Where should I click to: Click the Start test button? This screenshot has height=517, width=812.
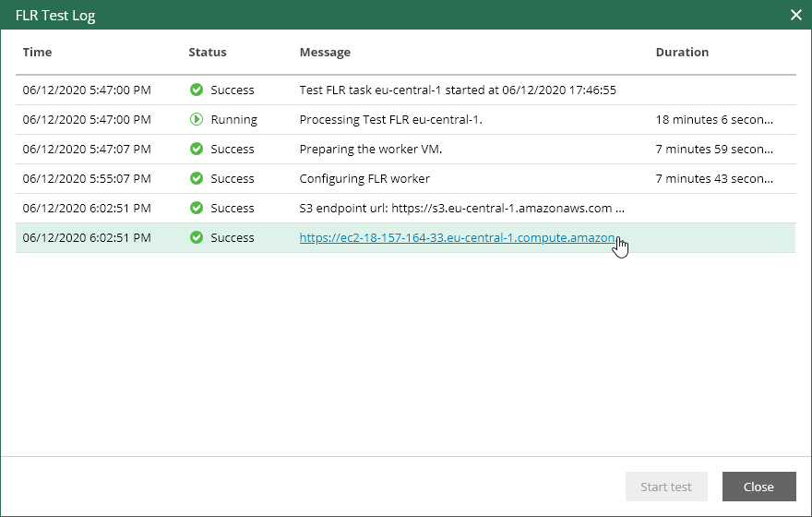pos(666,487)
